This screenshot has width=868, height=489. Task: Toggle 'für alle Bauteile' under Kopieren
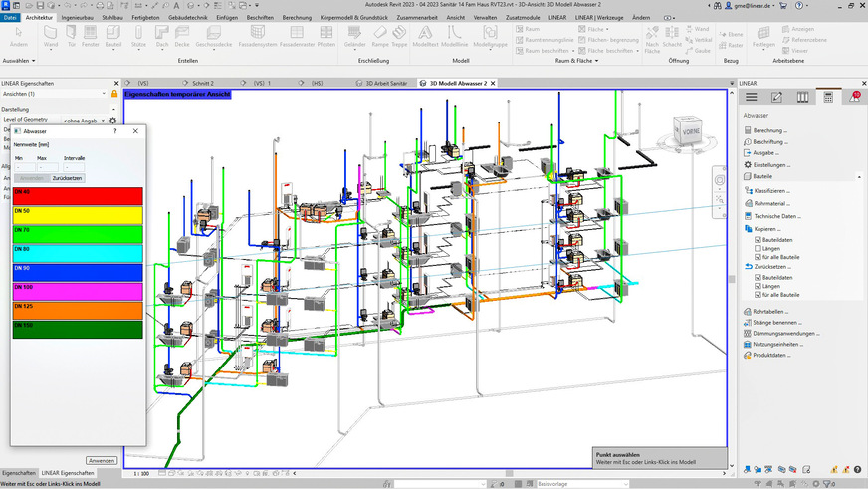click(x=759, y=258)
